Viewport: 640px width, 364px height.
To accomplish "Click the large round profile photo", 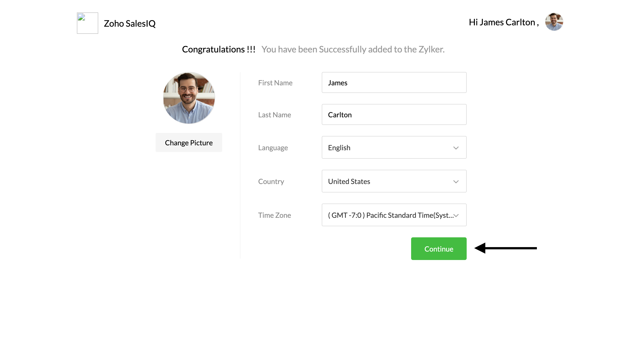I will click(x=189, y=98).
